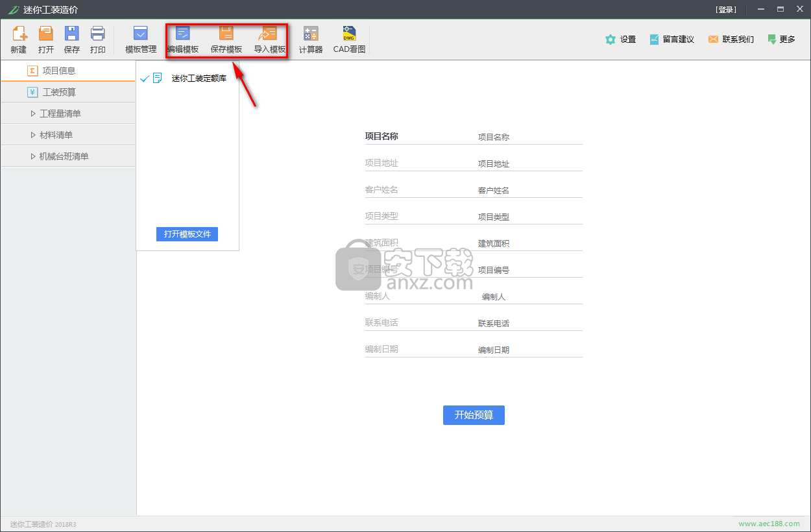
Task: Click the 迷你工装造价 app logo in the title bar
Action: pyautogui.click(x=14, y=10)
